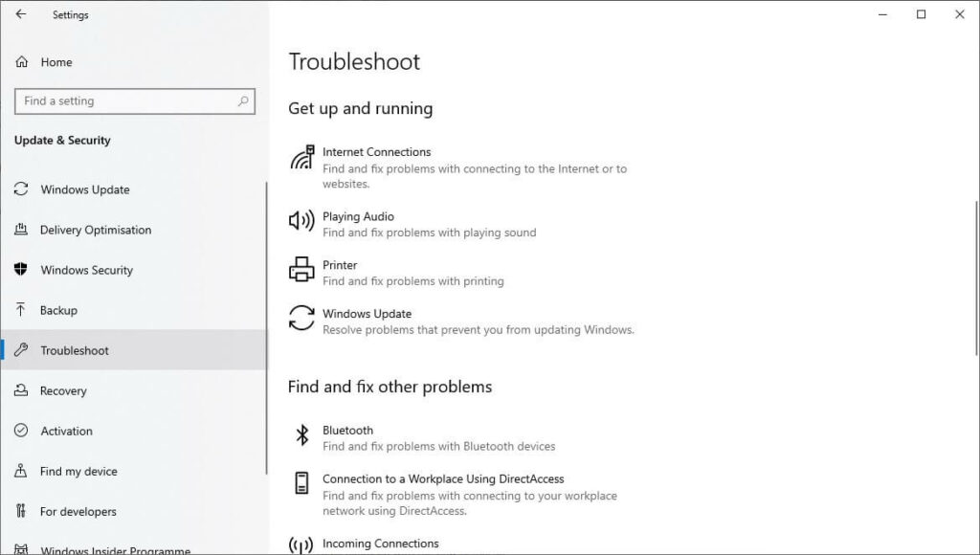Open the For developers page
The width and height of the screenshot is (980, 555).
tap(78, 511)
